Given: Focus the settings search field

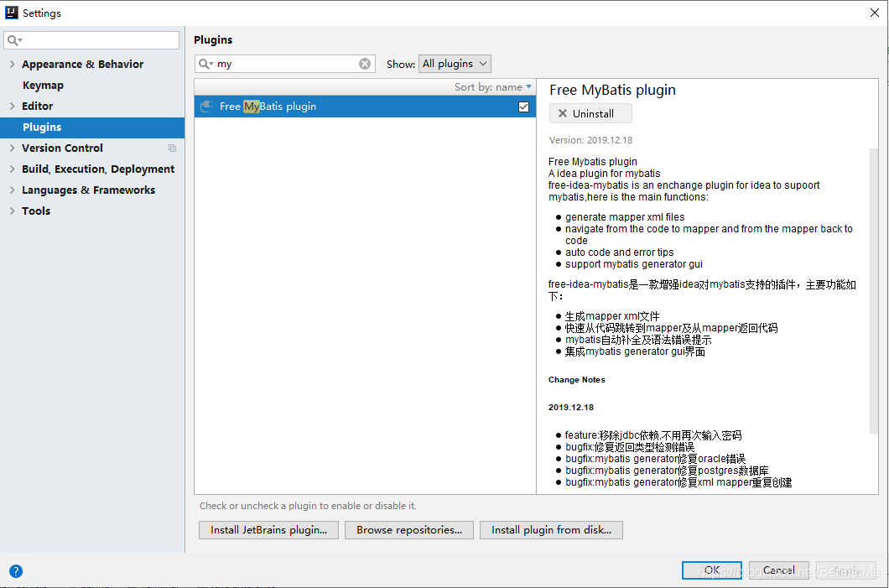Looking at the screenshot, I should [92, 40].
